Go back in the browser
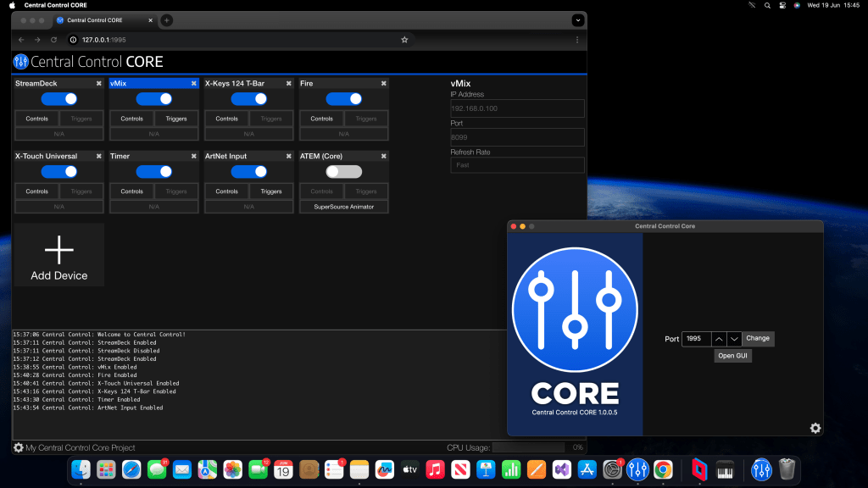This screenshot has width=868, height=488. [21, 40]
